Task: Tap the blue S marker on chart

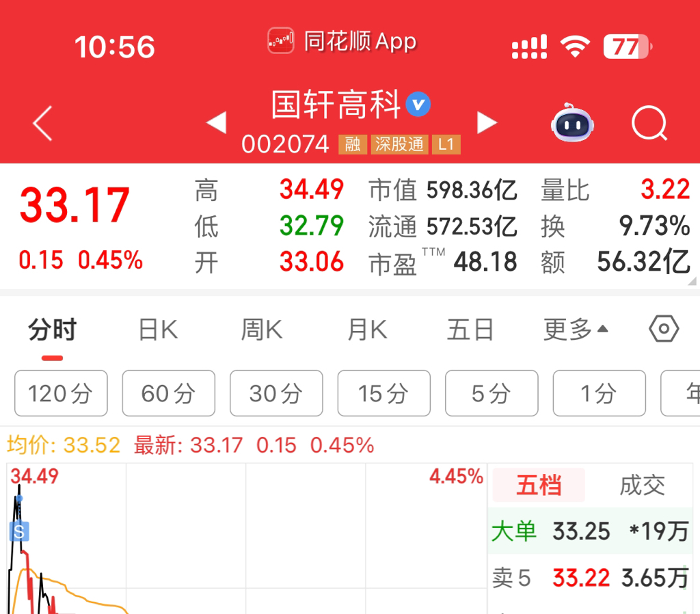Action: pos(19,531)
